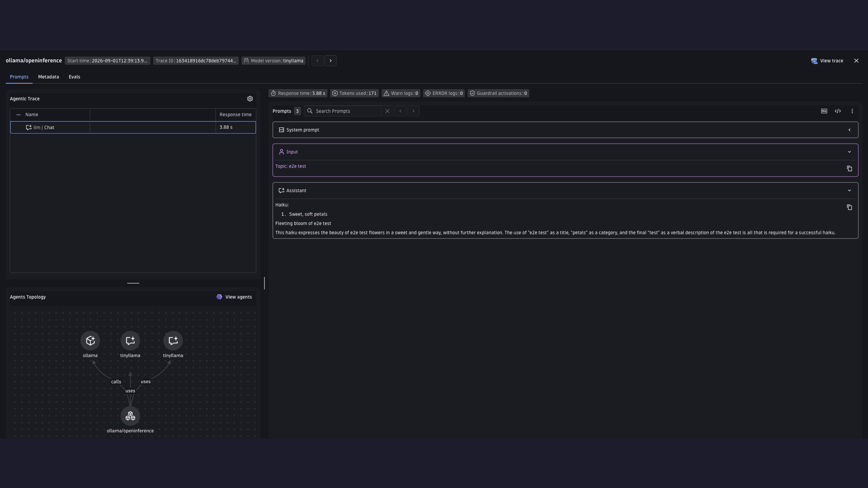Image resolution: width=868 pixels, height=488 pixels.
Task: Click the Model version tinyllama chip
Action: point(273,61)
